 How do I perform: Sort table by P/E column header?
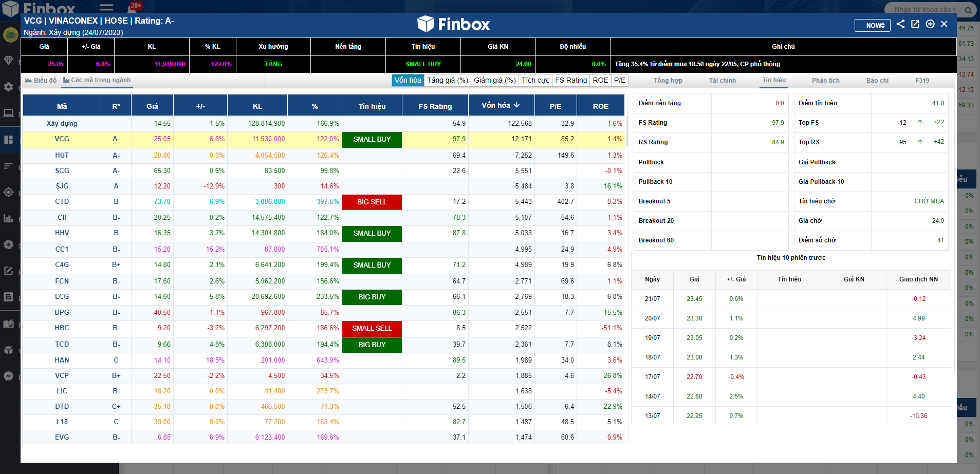pyautogui.click(x=556, y=106)
